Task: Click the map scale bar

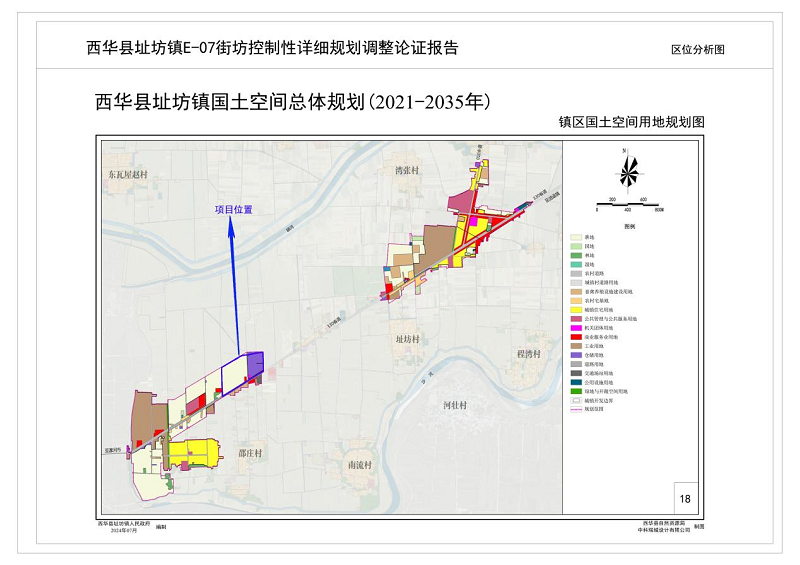Action: (x=628, y=205)
